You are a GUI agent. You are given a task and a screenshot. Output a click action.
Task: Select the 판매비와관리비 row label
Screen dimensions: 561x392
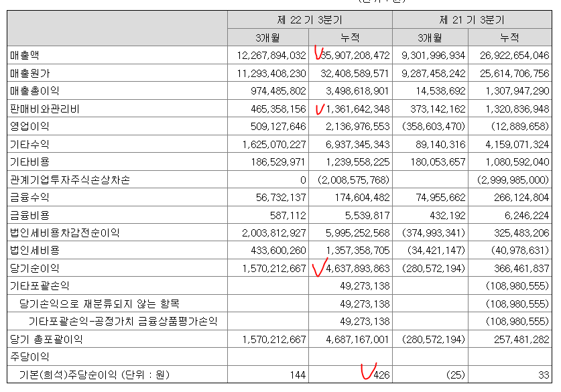(x=45, y=109)
